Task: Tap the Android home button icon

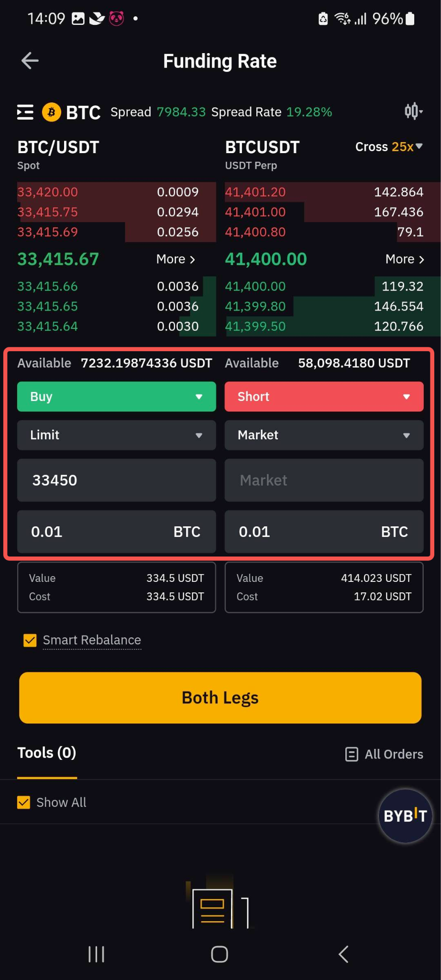Action: pos(220,954)
